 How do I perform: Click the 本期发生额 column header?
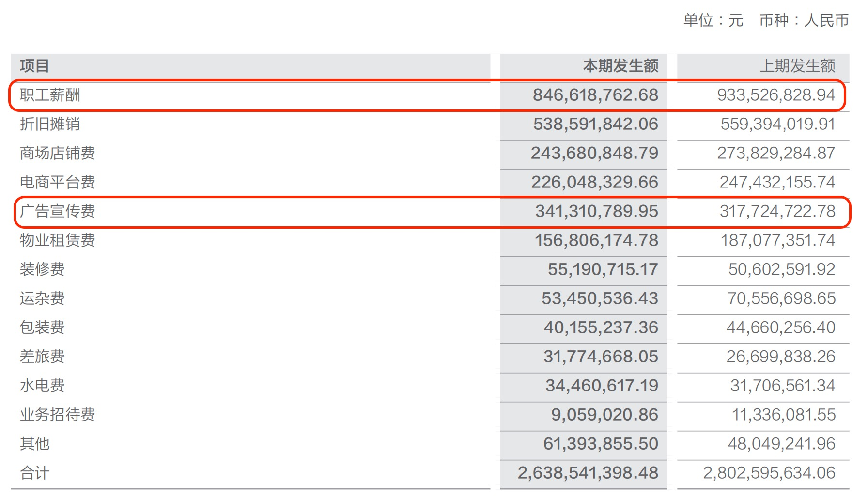(620, 66)
